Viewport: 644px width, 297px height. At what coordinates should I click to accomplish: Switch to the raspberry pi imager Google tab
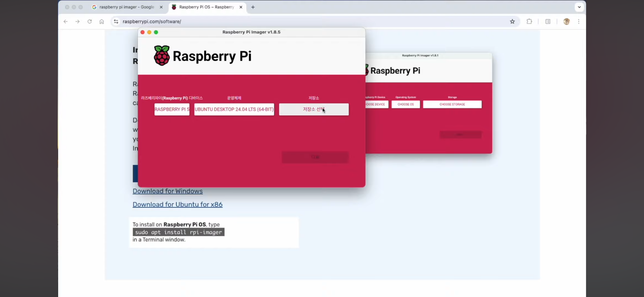[x=126, y=7]
